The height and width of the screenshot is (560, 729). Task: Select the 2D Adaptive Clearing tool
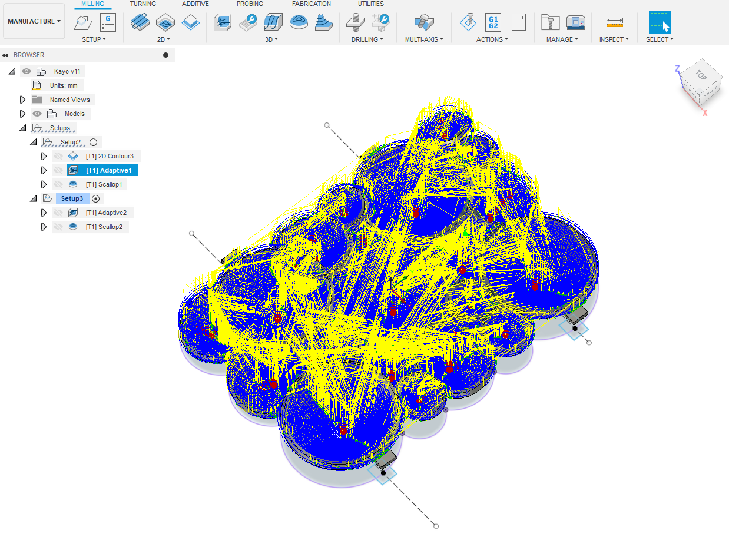coord(140,22)
